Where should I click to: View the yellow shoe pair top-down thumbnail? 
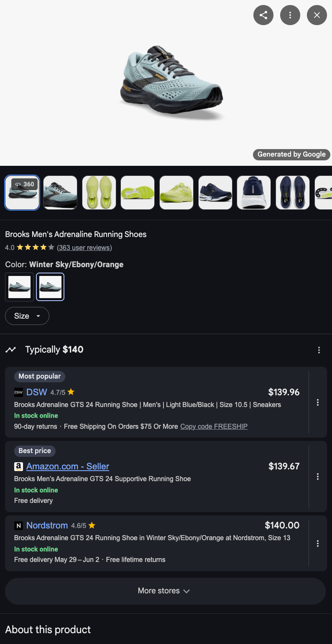[99, 193]
